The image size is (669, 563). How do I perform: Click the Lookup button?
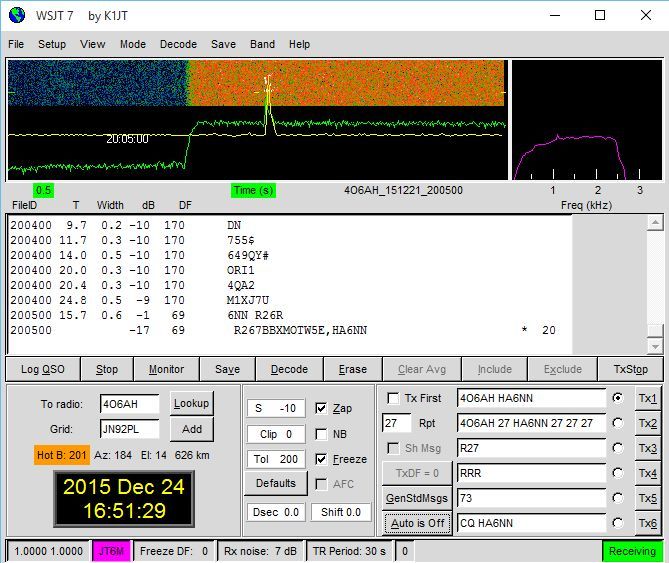(x=192, y=403)
